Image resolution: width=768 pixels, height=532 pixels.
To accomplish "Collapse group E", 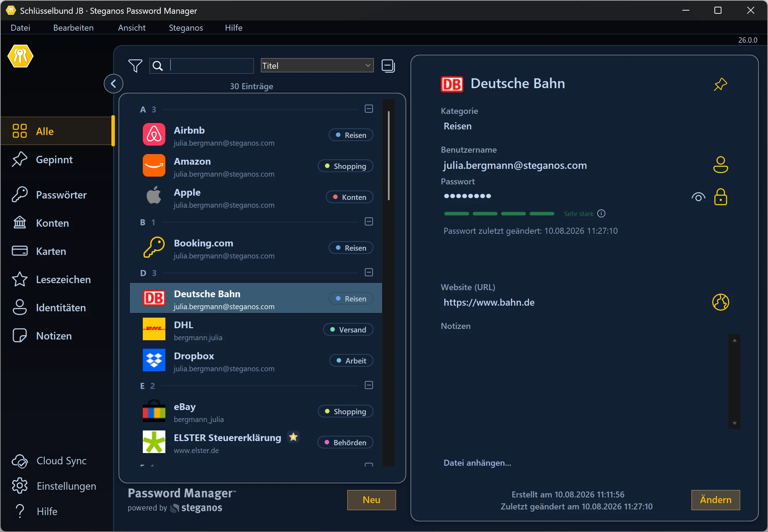I will click(369, 385).
